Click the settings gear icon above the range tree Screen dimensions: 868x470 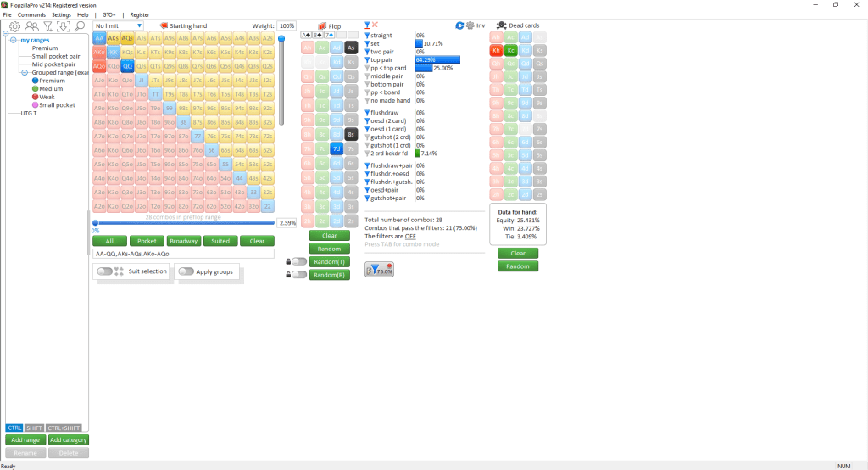pyautogui.click(x=14, y=26)
